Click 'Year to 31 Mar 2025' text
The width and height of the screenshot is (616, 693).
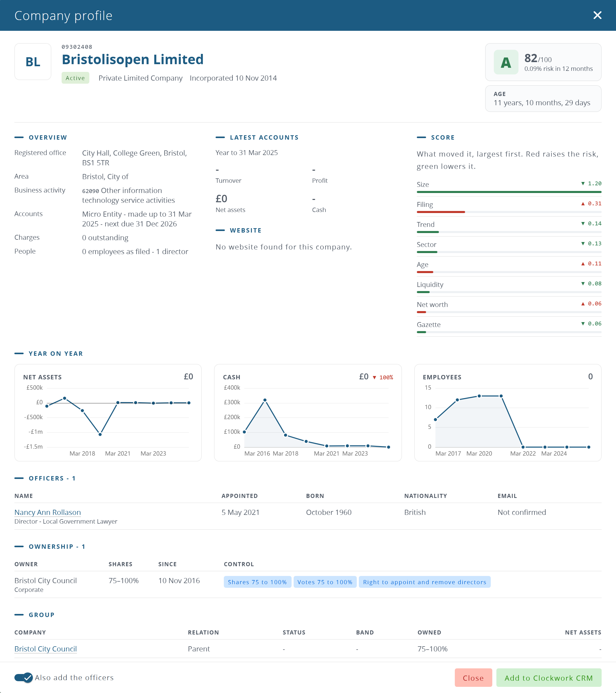pyautogui.click(x=246, y=152)
